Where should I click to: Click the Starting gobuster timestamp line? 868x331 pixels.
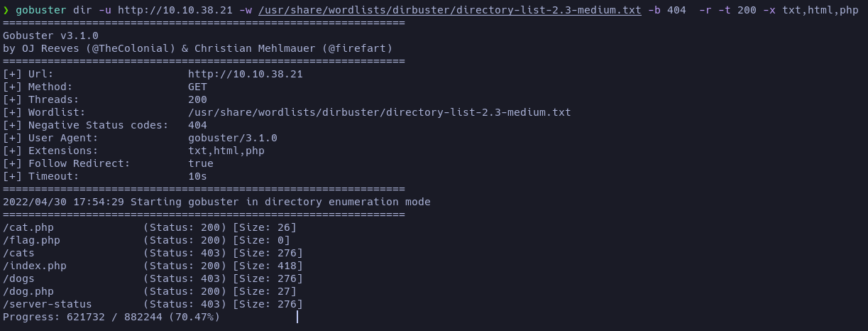(216, 202)
